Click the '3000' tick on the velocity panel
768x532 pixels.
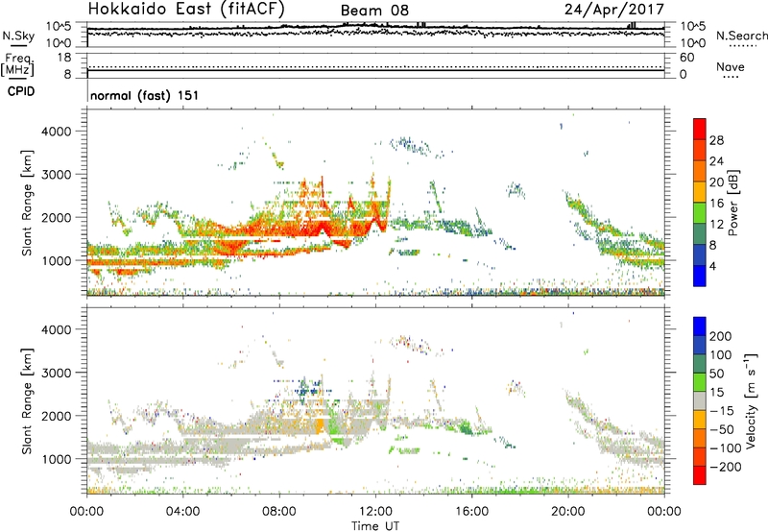coord(57,373)
